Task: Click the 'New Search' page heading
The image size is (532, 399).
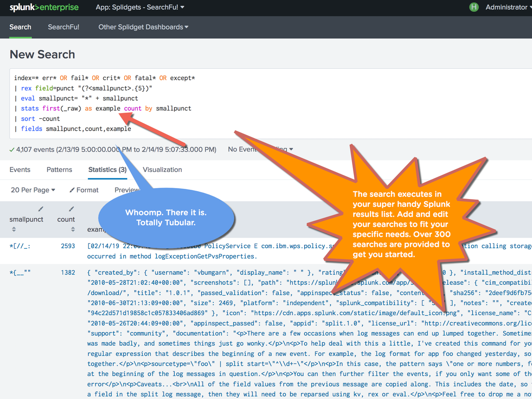Action: 42,55
